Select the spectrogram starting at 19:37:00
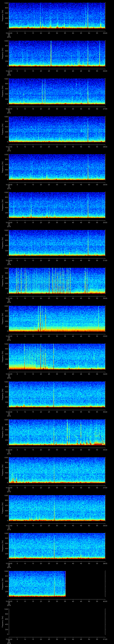 pyautogui.click(x=57, y=508)
